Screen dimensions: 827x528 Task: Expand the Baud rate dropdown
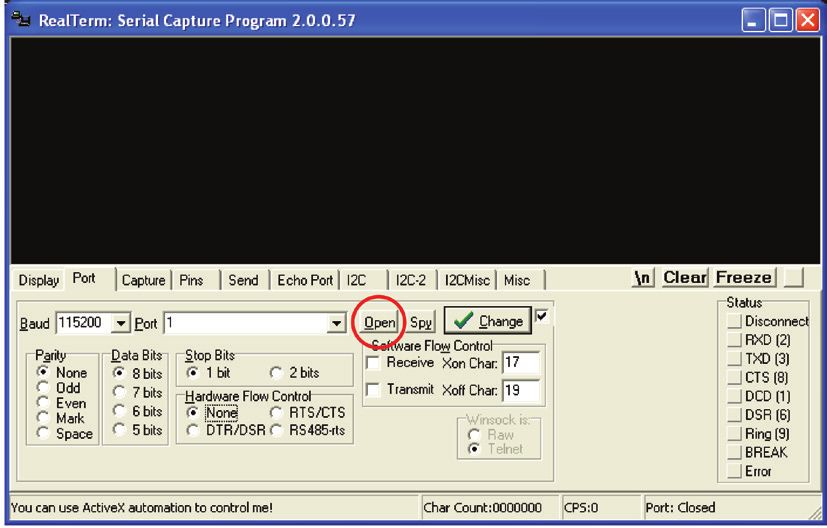[121, 323]
